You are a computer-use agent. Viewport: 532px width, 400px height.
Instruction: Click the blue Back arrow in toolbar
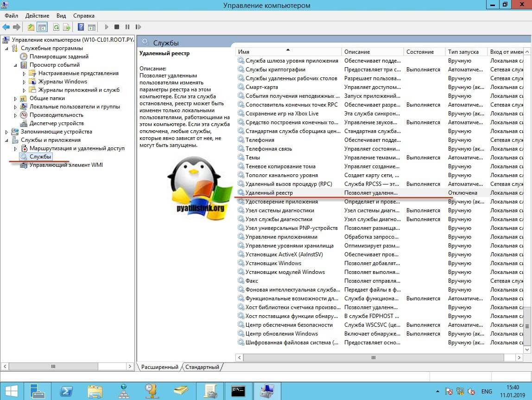click(6, 27)
